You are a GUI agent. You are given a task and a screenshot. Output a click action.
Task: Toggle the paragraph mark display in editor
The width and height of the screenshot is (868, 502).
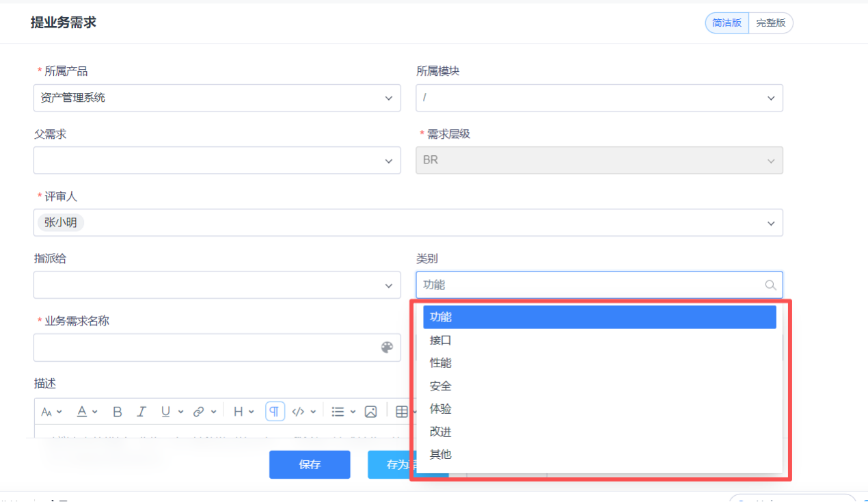coord(275,411)
